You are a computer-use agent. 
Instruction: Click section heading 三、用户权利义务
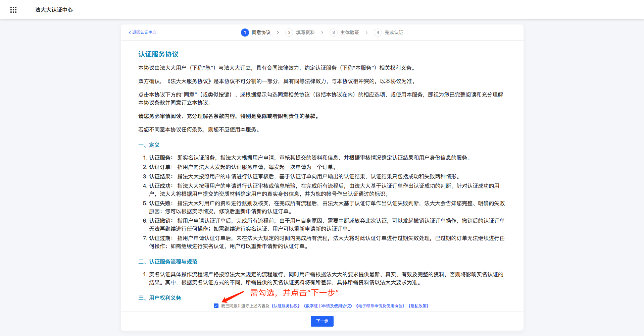tap(160, 298)
